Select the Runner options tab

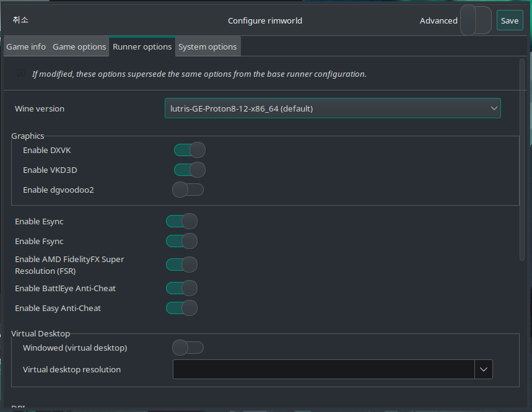point(142,46)
